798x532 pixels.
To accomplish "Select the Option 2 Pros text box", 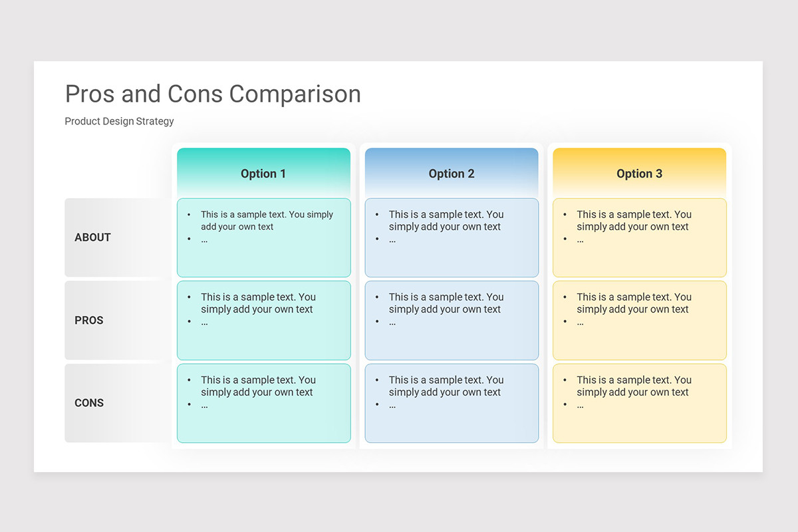I will [x=452, y=321].
